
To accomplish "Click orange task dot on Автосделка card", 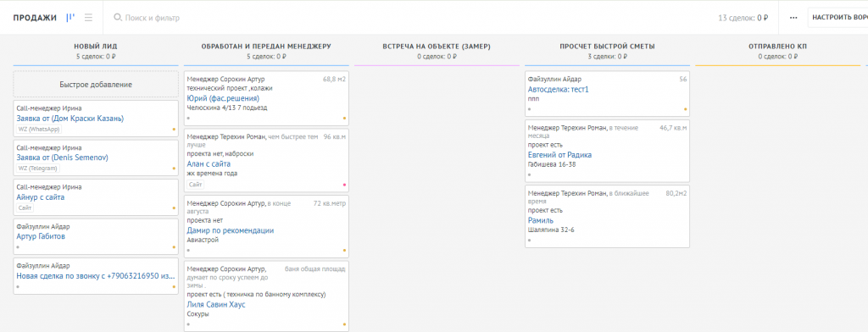I will 685,109.
